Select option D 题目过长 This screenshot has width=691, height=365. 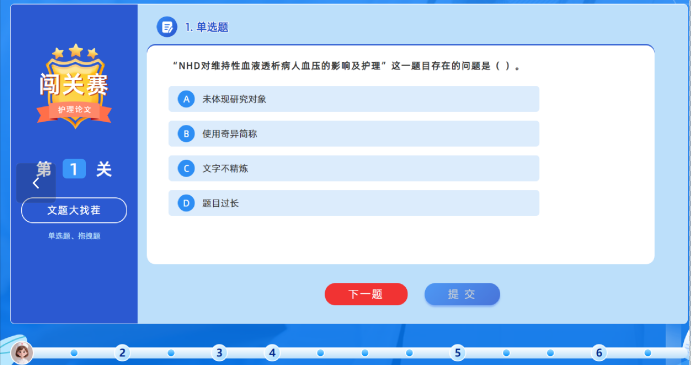353,203
